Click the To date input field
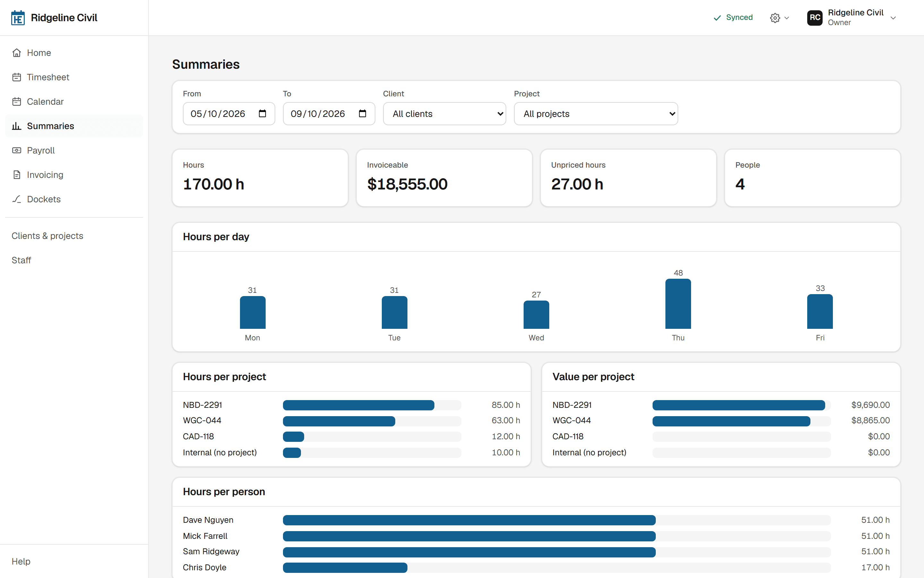The width and height of the screenshot is (924, 578). [x=329, y=114]
